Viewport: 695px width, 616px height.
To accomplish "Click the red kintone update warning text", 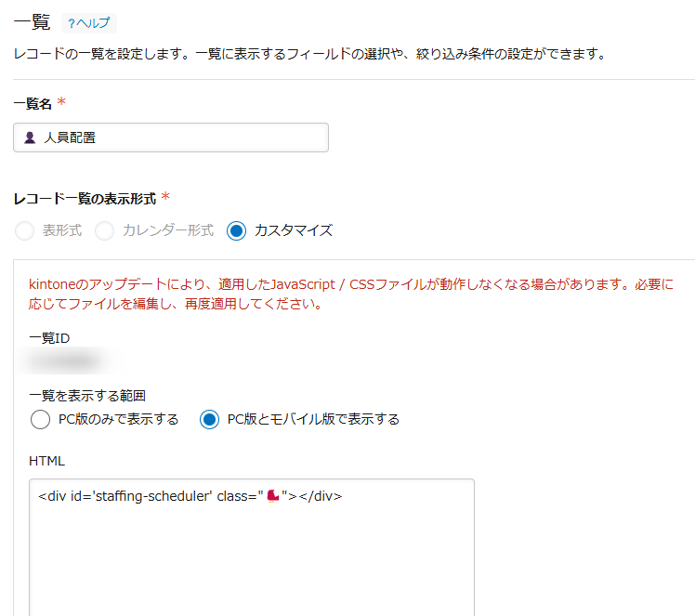I will pos(351,294).
